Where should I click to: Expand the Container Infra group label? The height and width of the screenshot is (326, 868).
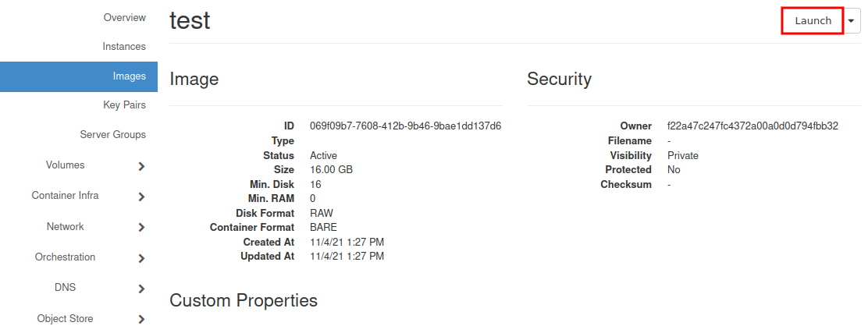click(x=65, y=196)
